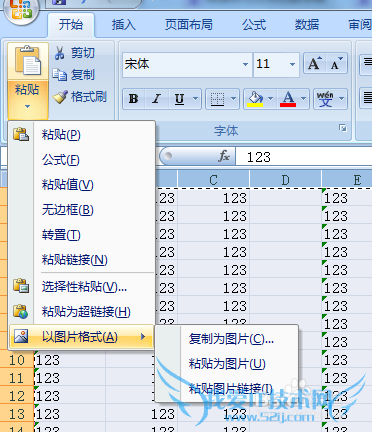The width and height of the screenshot is (372, 432).
Task: Open the font size 11 dropdown
Action: pyautogui.click(x=293, y=64)
